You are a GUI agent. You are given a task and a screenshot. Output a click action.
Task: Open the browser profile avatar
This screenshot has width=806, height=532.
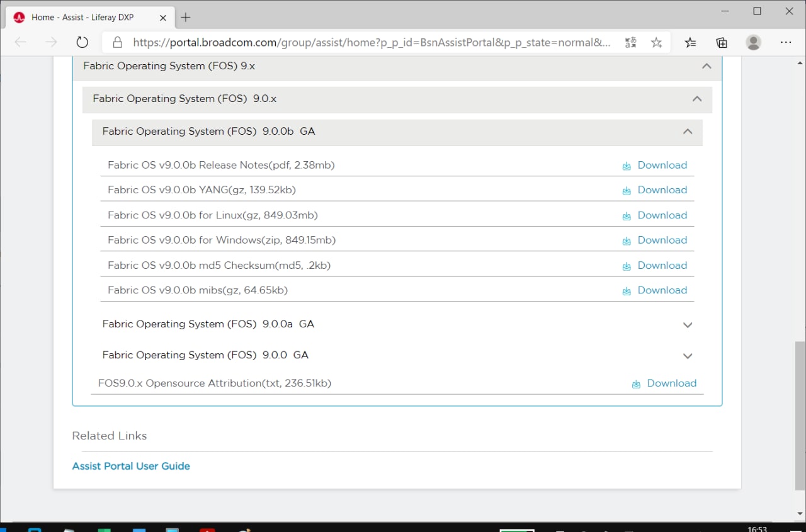click(x=753, y=42)
